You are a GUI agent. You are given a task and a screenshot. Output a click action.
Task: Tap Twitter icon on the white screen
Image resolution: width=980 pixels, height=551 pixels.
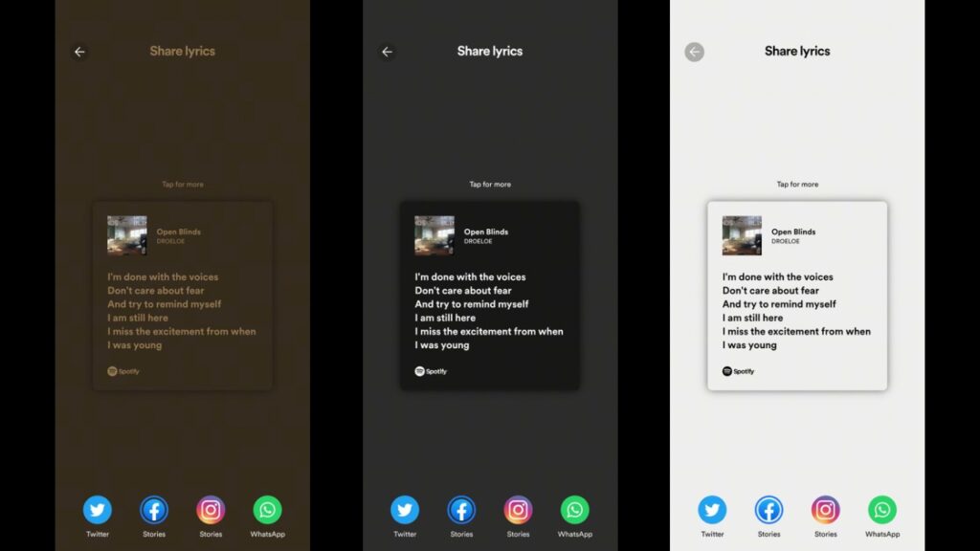click(712, 510)
